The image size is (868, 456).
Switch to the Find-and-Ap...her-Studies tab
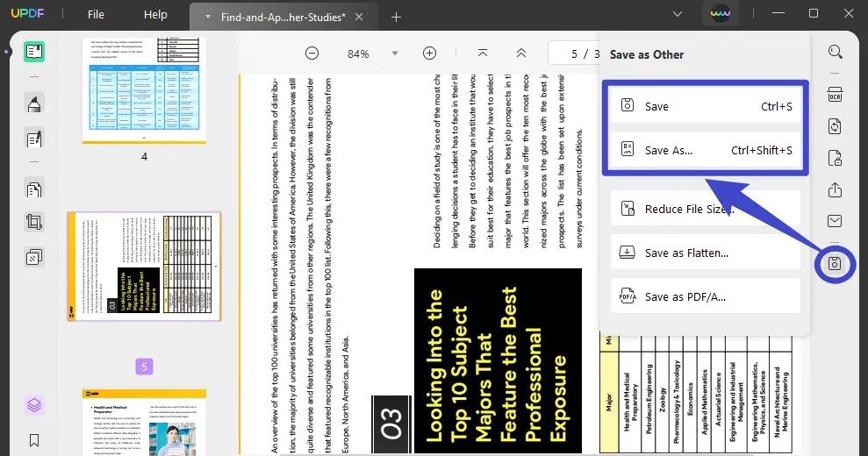coord(283,18)
